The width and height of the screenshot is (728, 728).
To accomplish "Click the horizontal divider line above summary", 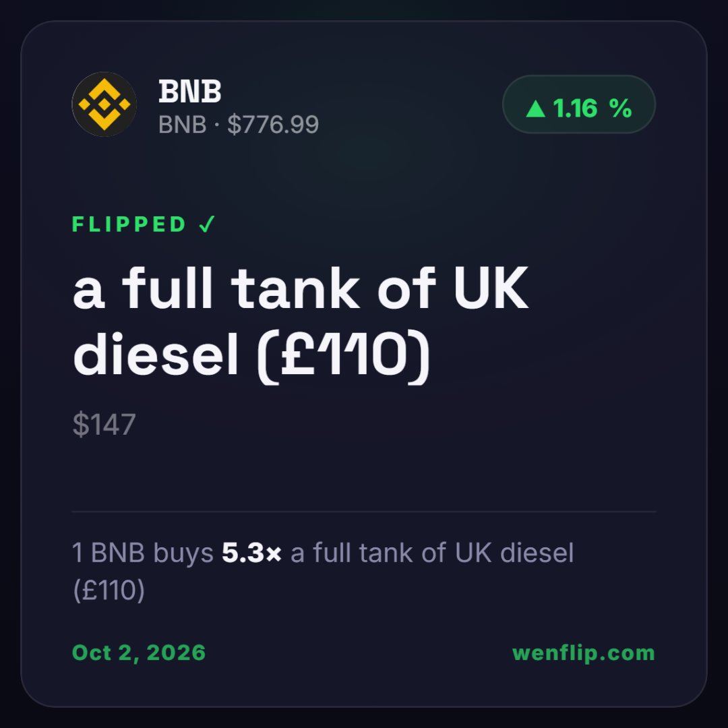I will (x=364, y=512).
